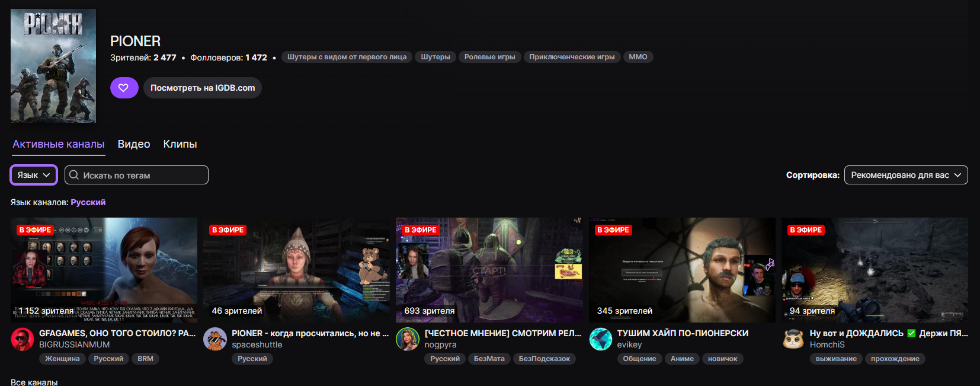Click the выживание tag
This screenshot has width=980, height=386.
point(836,359)
